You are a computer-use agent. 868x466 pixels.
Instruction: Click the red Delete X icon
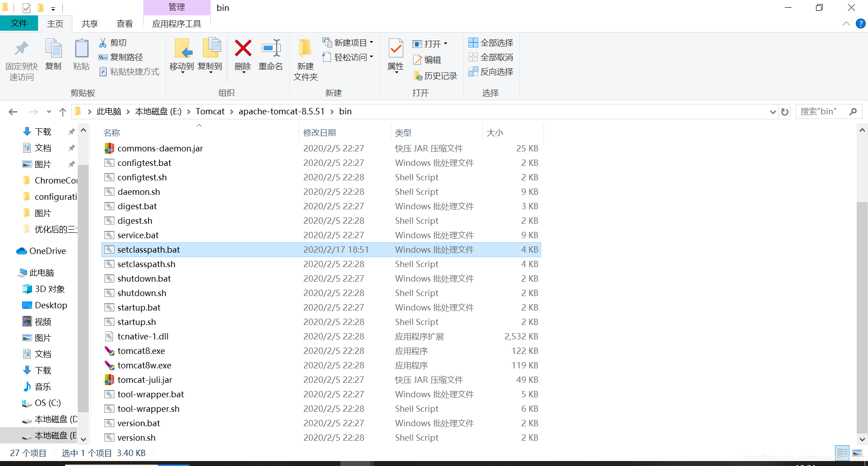click(243, 48)
